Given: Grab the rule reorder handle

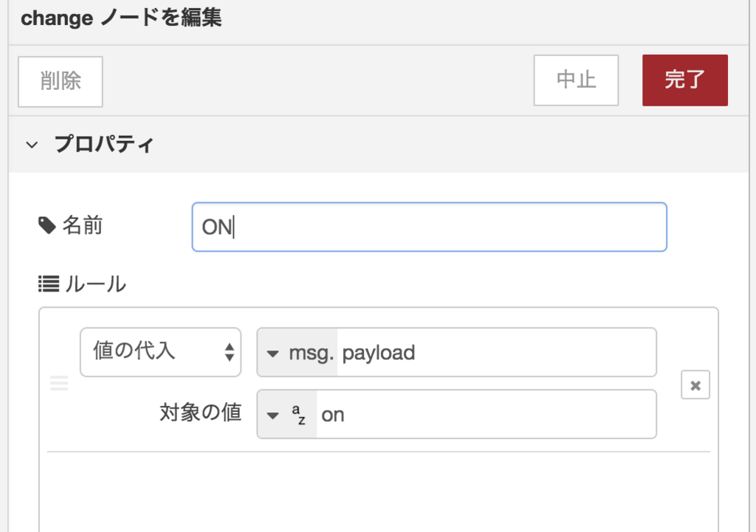Looking at the screenshot, I should point(59,384).
